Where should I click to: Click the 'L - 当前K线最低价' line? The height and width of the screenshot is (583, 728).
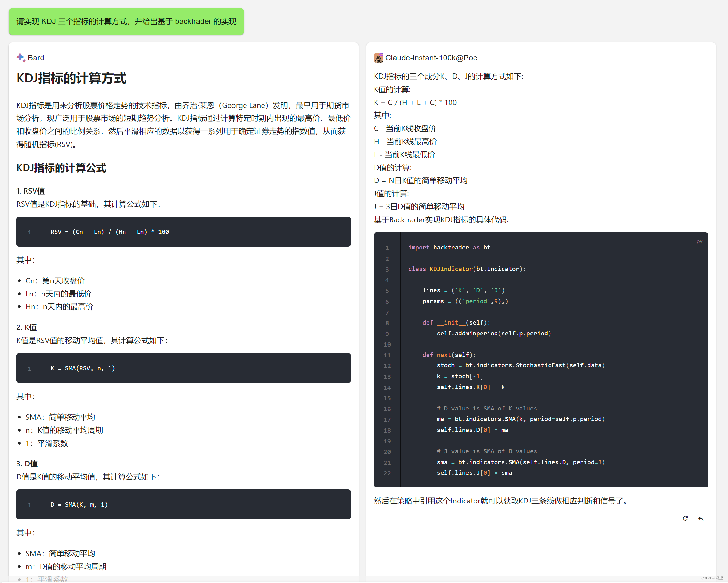click(x=405, y=154)
